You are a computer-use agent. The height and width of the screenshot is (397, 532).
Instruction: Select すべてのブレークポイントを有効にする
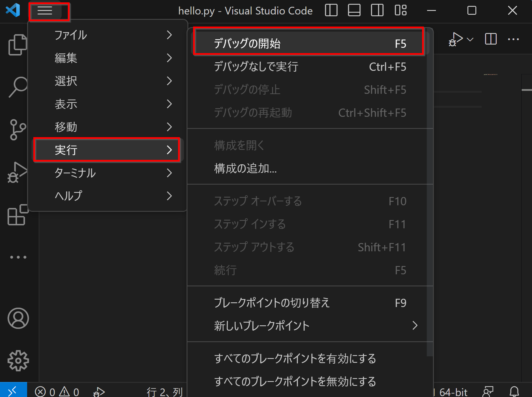(x=309, y=358)
